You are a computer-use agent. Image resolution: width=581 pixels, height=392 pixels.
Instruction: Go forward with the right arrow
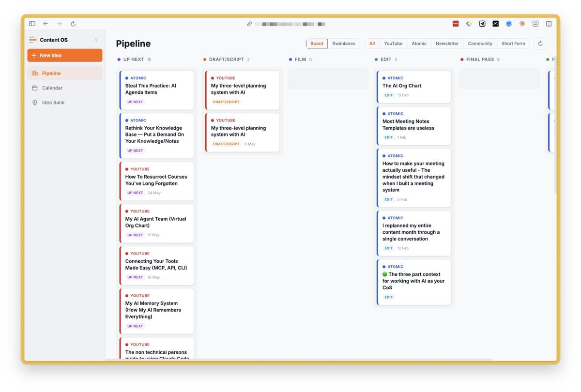point(59,24)
